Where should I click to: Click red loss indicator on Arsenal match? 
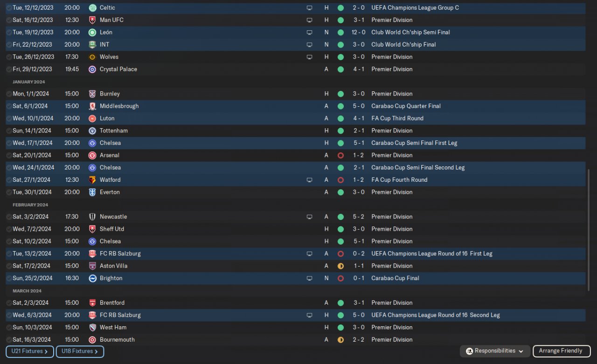click(340, 155)
